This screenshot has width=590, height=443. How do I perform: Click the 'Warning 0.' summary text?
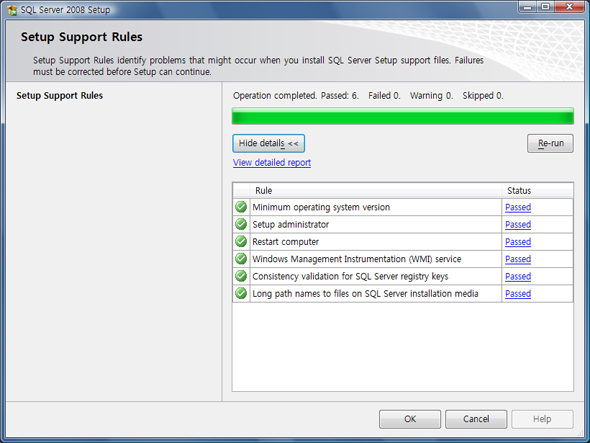tap(431, 96)
